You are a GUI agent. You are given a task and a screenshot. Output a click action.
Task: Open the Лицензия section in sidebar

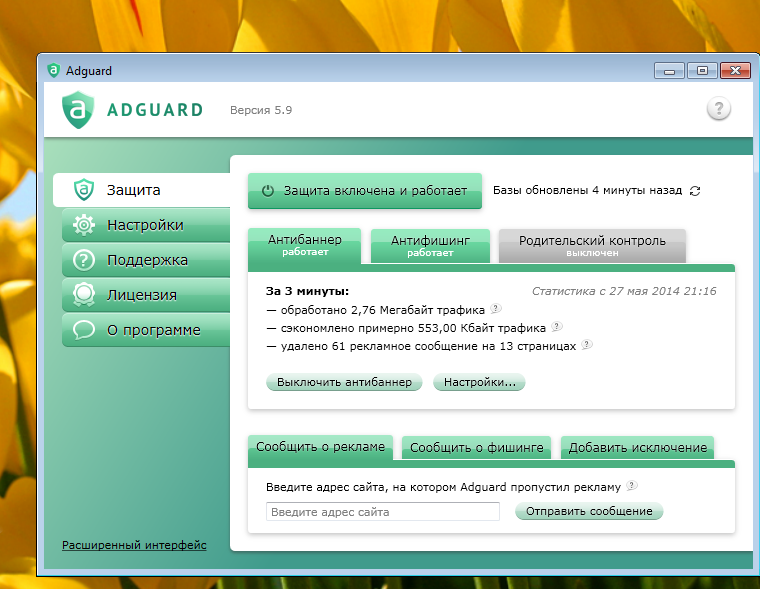[146, 295]
